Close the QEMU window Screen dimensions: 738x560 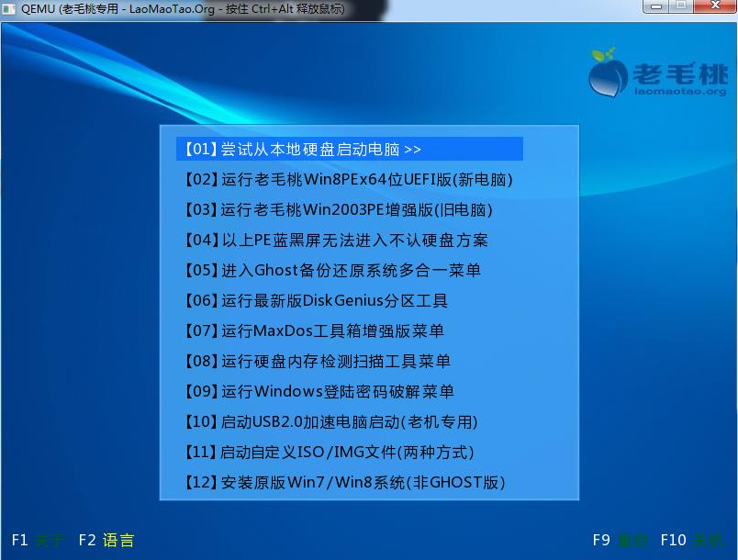tap(713, 7)
